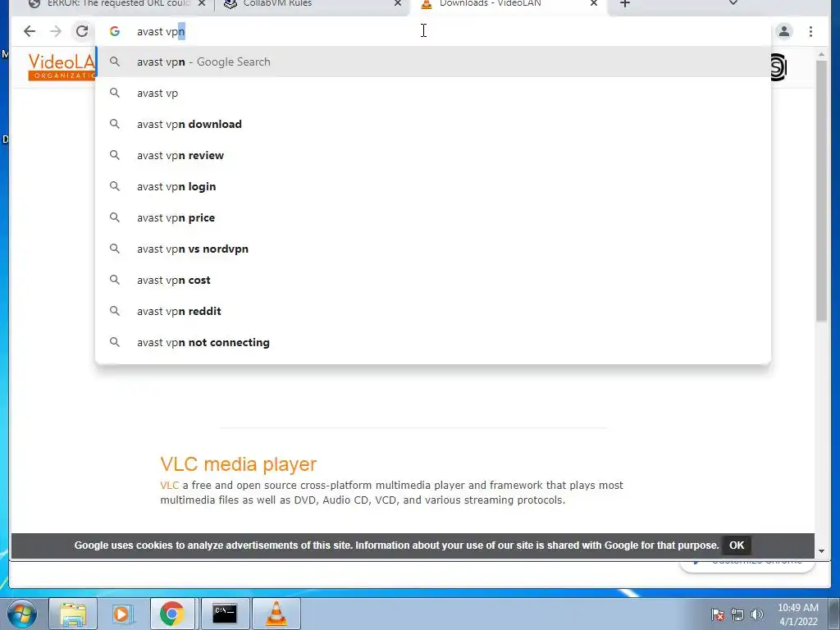Open the volume speaker tray icon
Screen dimensions: 840x630
pos(757,614)
